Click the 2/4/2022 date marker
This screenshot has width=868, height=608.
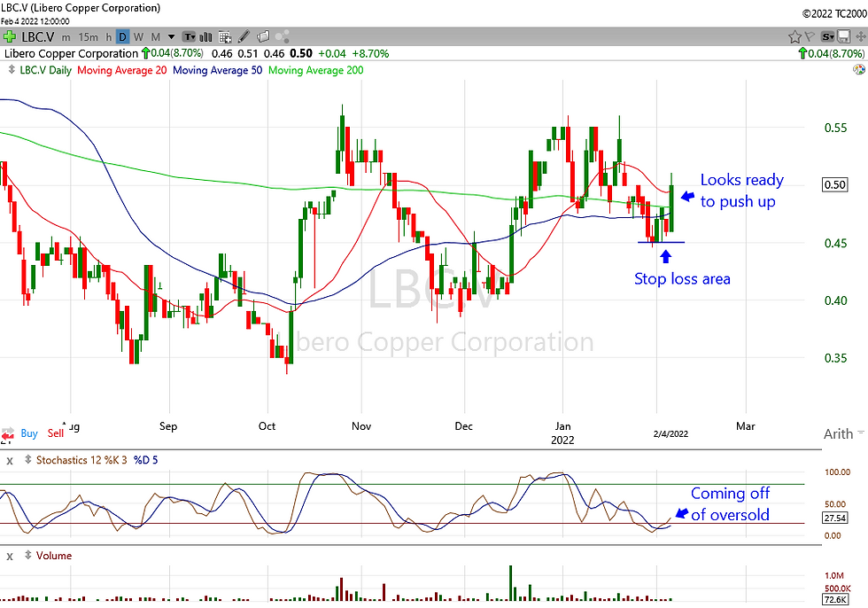pyautogui.click(x=670, y=434)
